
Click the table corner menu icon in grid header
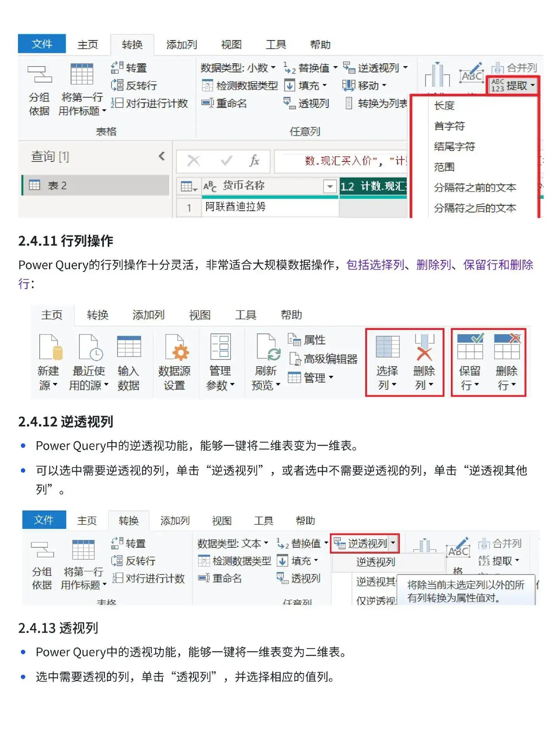[x=189, y=186]
